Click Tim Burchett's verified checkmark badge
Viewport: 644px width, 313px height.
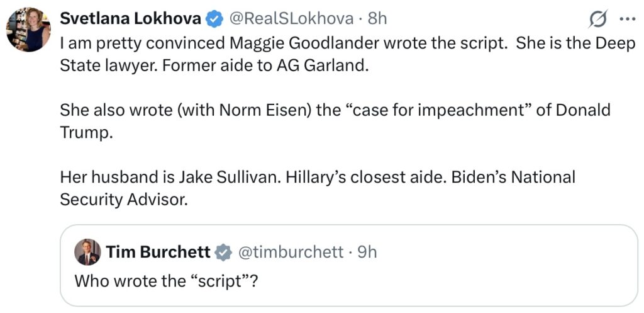pyautogui.click(x=223, y=253)
